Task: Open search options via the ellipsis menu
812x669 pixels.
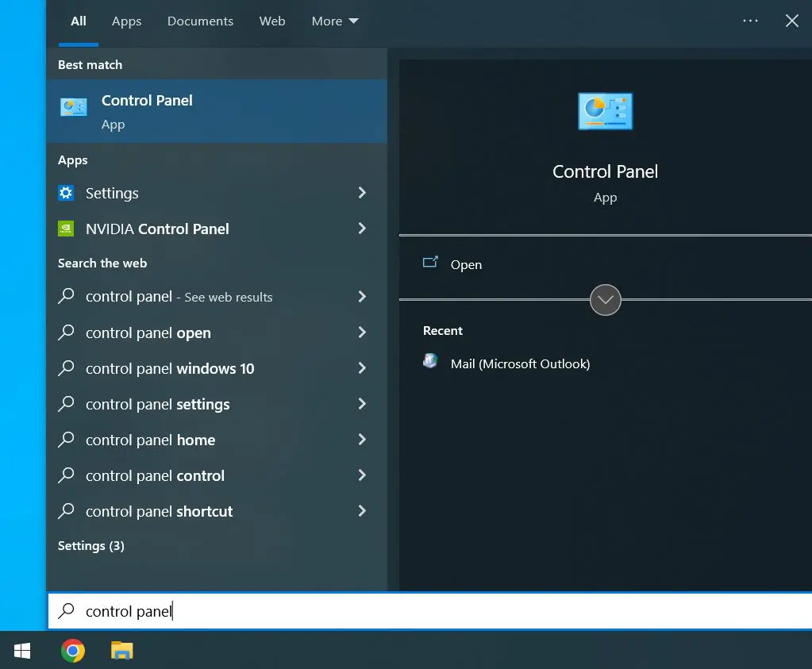Action: [750, 21]
